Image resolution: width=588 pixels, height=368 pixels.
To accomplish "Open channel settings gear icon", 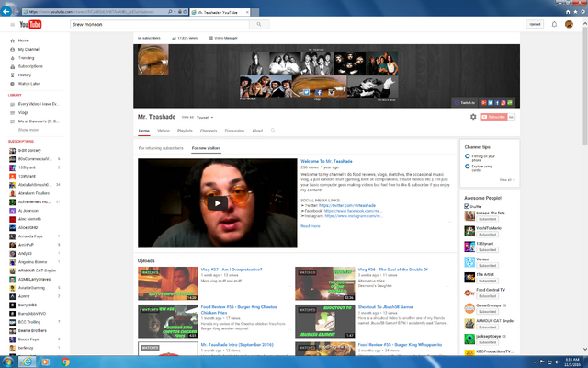I will click(x=473, y=117).
